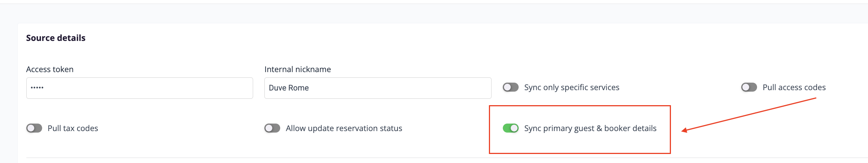
Task: Enable the Pull tax codes toggle
Action: tap(34, 128)
